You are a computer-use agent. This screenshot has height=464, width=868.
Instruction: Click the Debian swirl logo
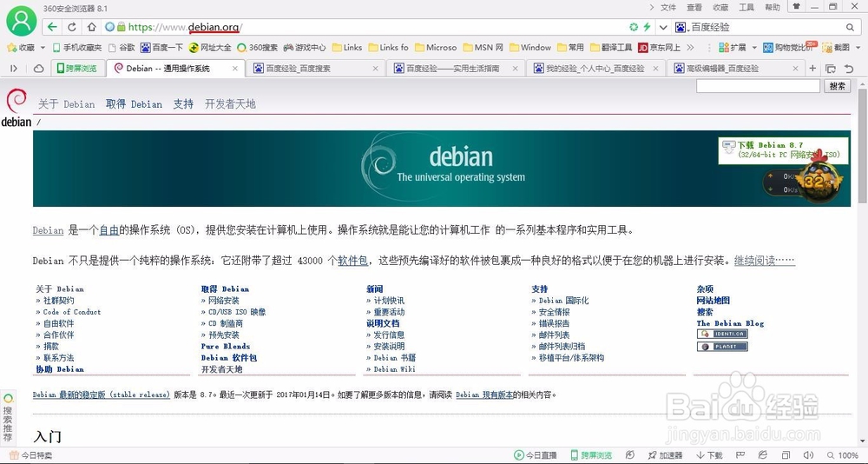point(16,108)
